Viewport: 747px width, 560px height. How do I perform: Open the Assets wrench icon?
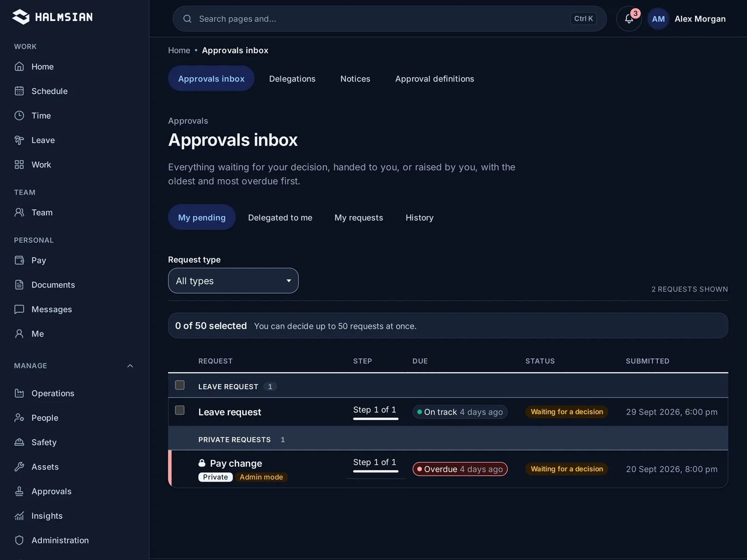tap(19, 467)
